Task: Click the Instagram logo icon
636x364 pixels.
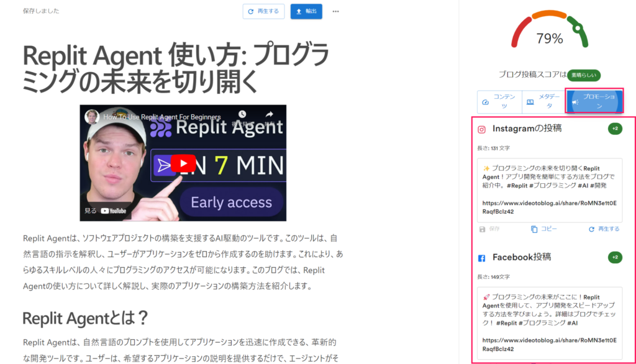Action: [x=481, y=129]
